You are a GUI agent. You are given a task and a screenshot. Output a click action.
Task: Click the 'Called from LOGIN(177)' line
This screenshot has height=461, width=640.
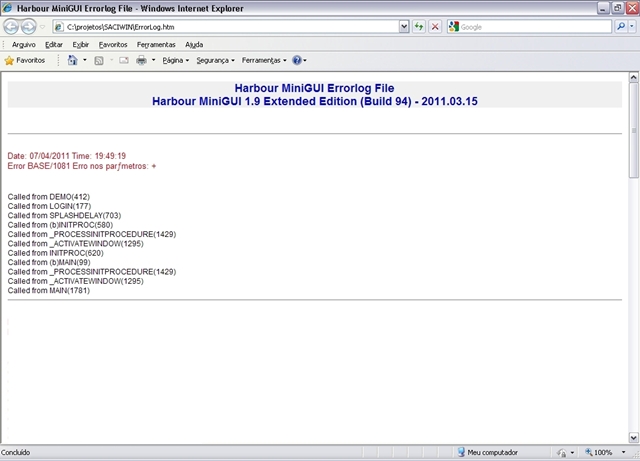49,206
